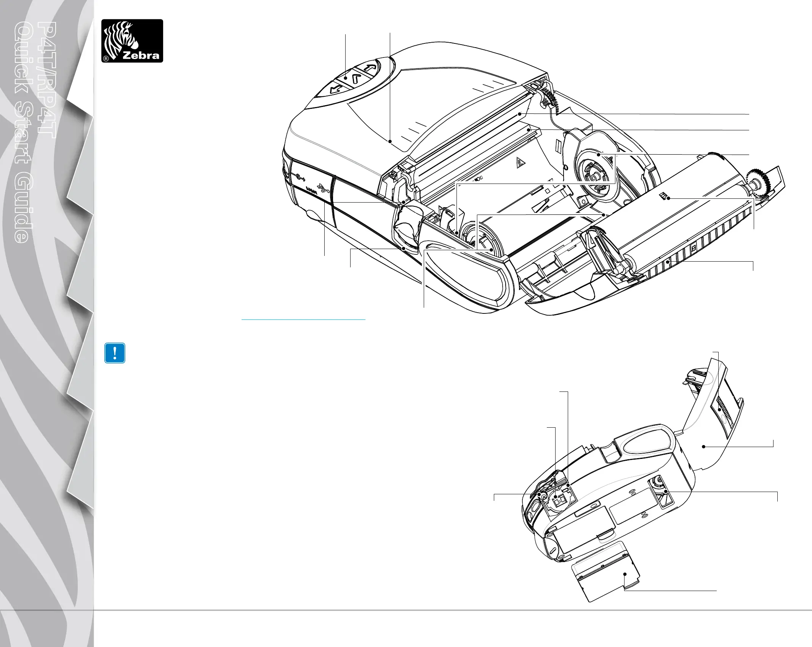Viewport: 812px width, 647px height.
Task: Click the gear wheel on the open media cover
Action: coord(758,182)
